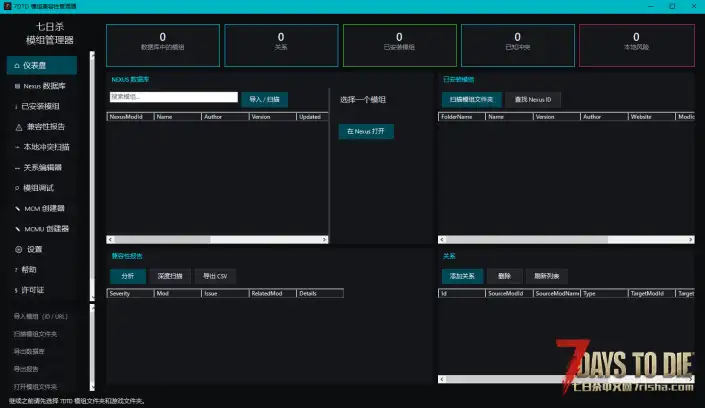Open the Nexus 数据库 sidebar page
The width and height of the screenshot is (705, 408).
[42, 86]
